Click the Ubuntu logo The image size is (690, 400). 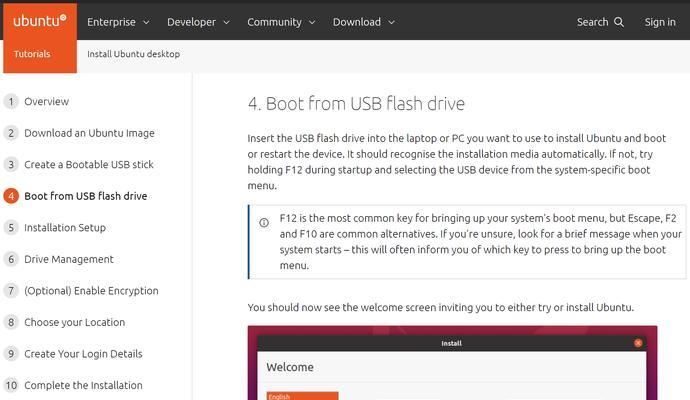click(40, 21)
